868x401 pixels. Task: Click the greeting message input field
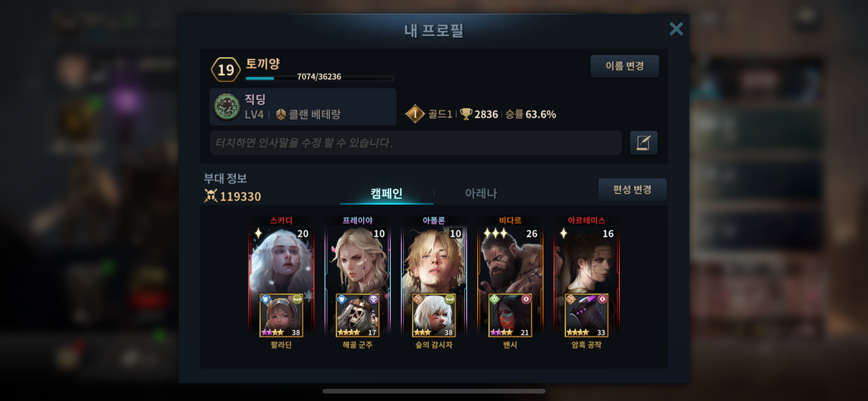[416, 143]
